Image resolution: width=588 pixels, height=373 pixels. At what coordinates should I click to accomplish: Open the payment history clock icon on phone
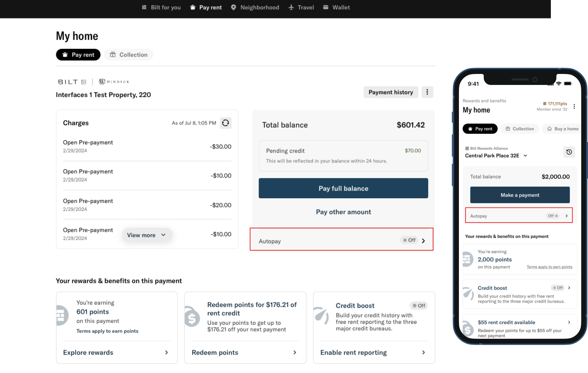tap(569, 152)
